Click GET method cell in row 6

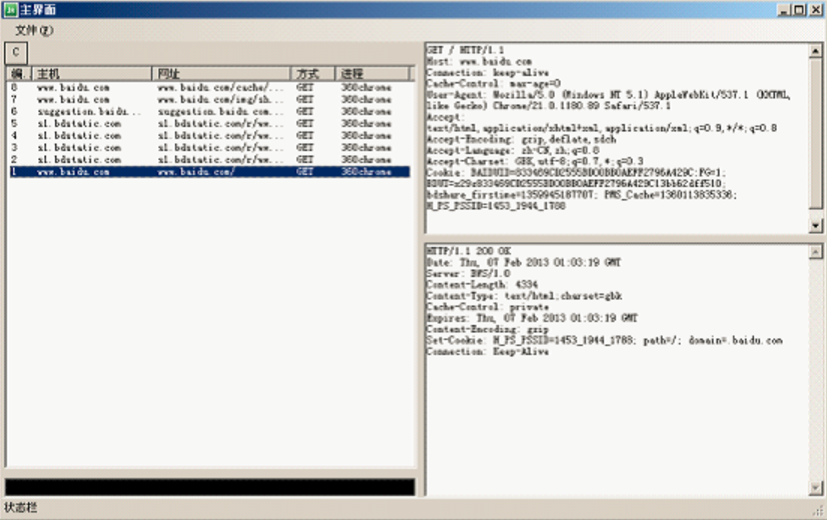pyautogui.click(x=305, y=112)
